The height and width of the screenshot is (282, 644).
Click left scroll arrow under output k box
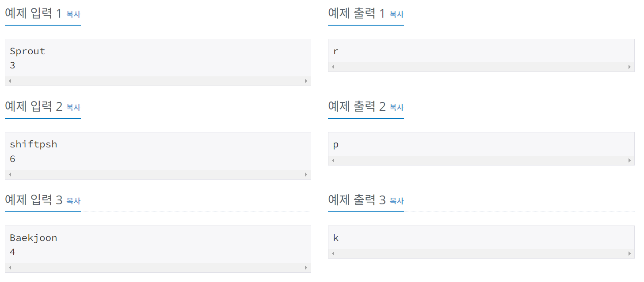click(332, 253)
